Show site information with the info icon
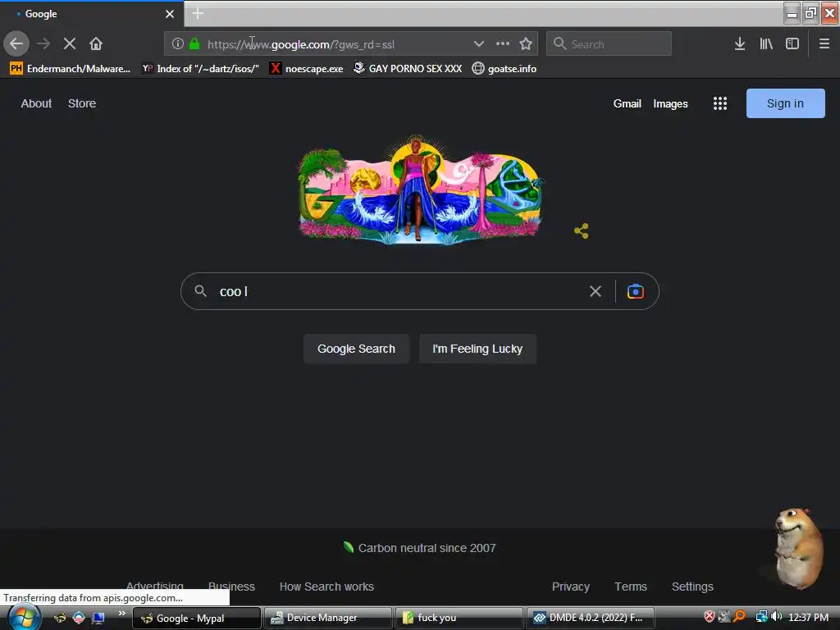 178,44
